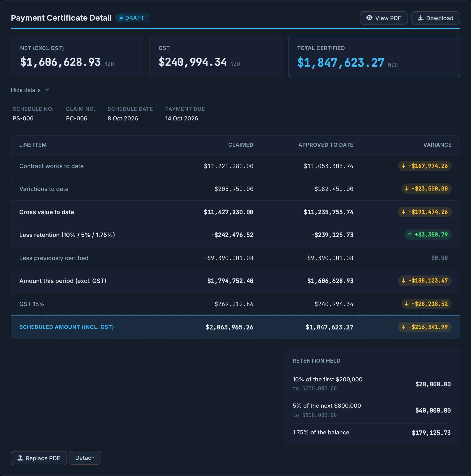Viewport: 471px width, 476px height.
Task: Click down arrow in Variations variance badge
Action: click(407, 189)
